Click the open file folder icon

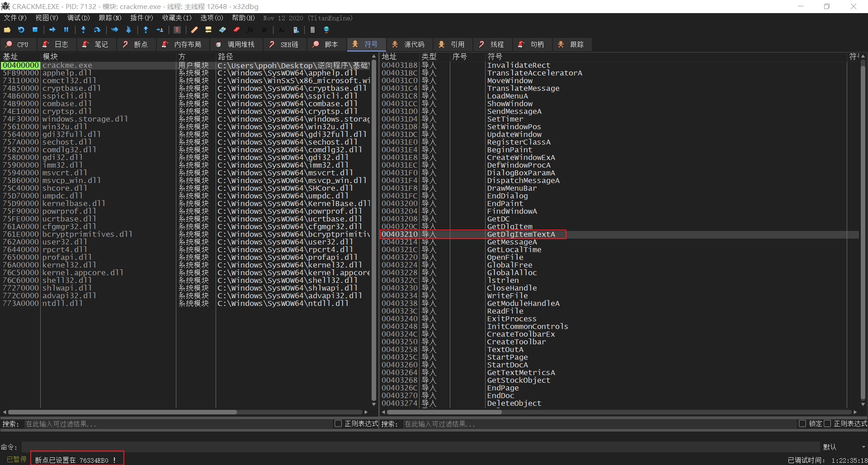click(x=7, y=30)
